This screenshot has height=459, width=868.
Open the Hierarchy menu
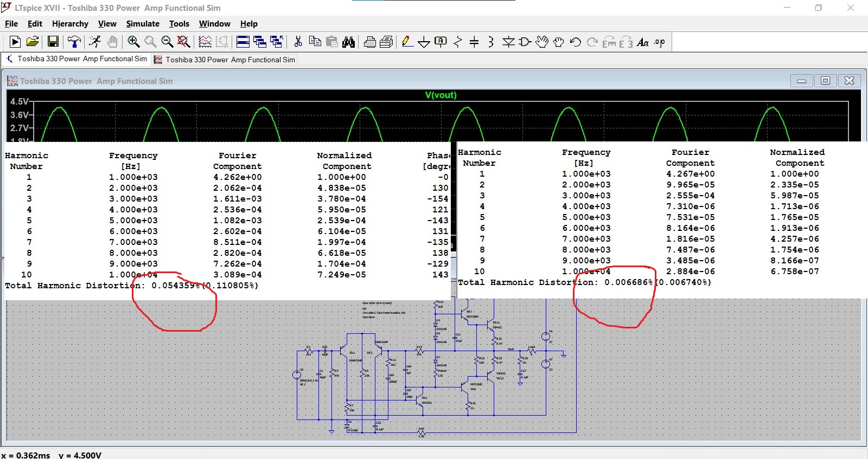click(x=70, y=24)
